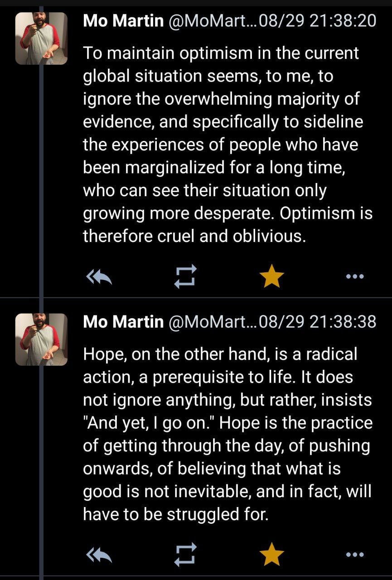Image resolution: width=392 pixels, height=580 pixels.
Task: Click the Mo Martin name on the first tweet
Action: [x=123, y=21]
